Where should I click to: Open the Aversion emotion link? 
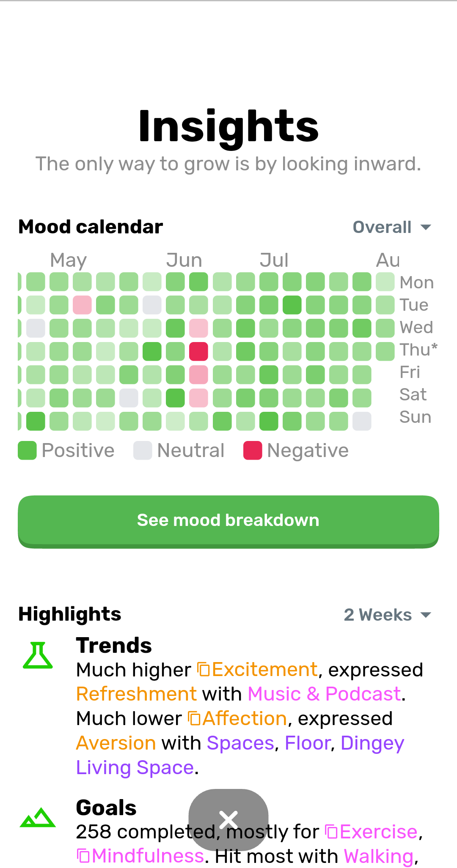click(x=116, y=743)
